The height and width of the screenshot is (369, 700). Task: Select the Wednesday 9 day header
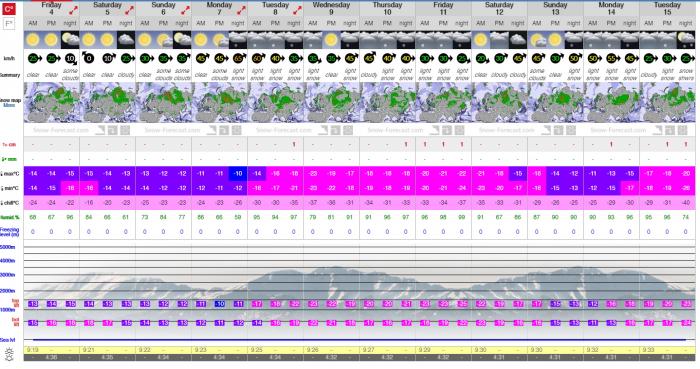pyautogui.click(x=331, y=8)
